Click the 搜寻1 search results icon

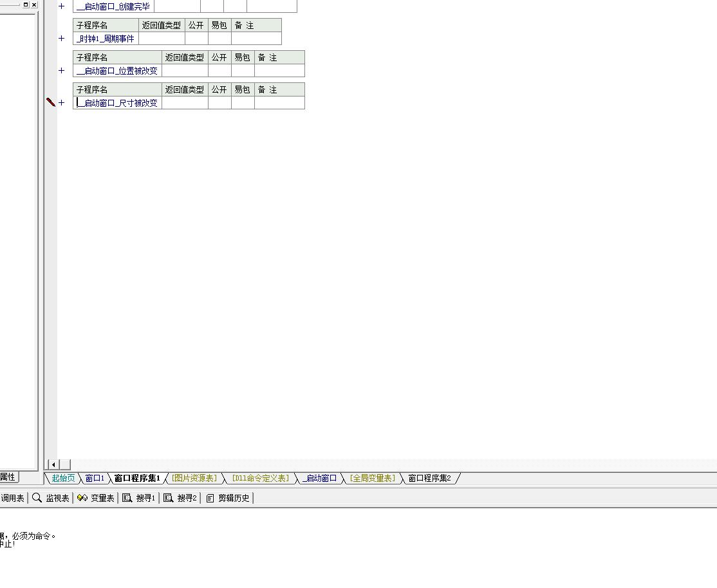click(x=127, y=498)
